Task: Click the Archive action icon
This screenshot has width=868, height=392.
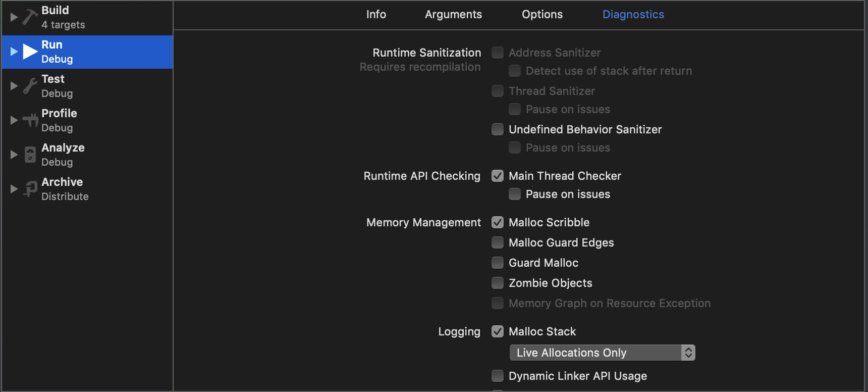Action: click(30, 189)
